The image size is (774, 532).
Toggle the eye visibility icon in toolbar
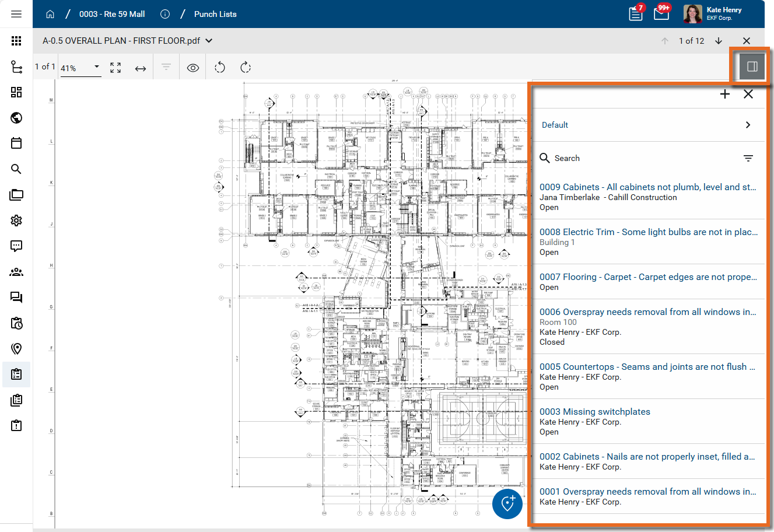pos(193,68)
